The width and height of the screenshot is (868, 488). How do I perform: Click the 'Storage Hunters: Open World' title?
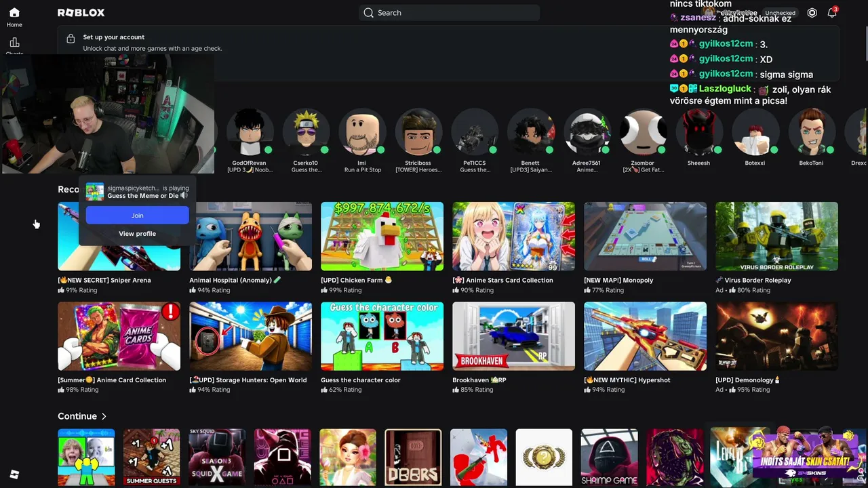tap(248, 380)
